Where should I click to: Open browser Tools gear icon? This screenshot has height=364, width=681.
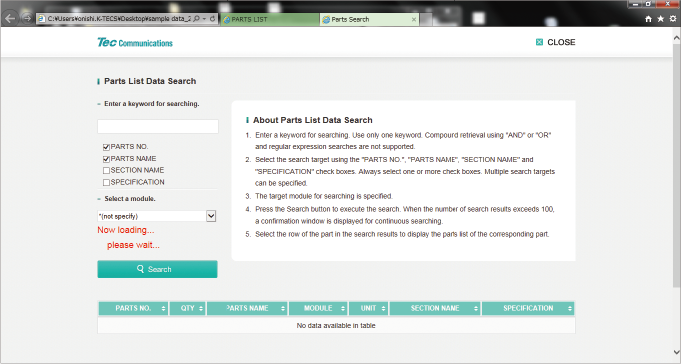coord(673,19)
